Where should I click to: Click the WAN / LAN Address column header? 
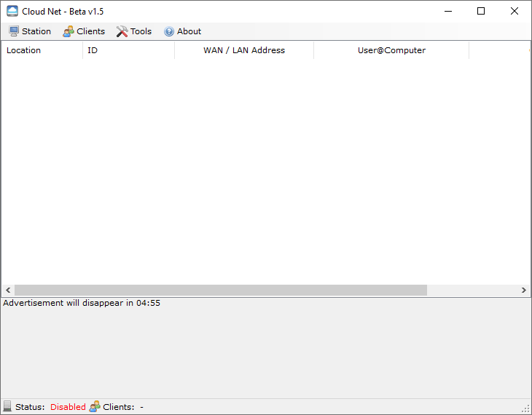point(244,50)
